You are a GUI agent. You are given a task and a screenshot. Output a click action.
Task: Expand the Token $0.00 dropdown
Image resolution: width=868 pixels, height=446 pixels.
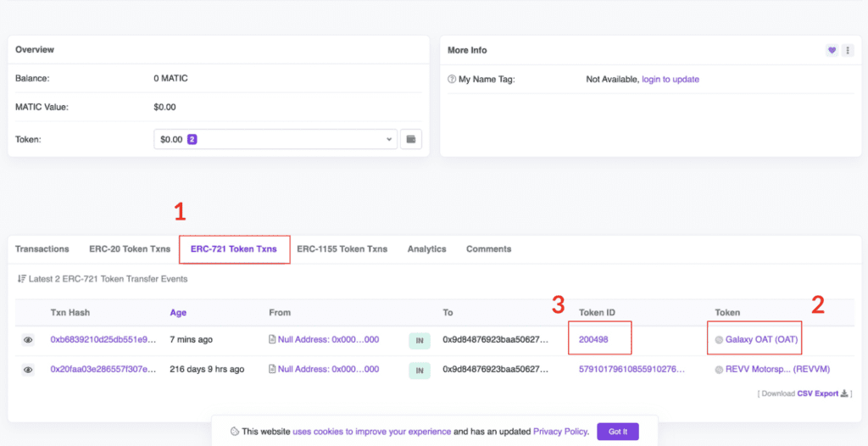click(x=275, y=139)
